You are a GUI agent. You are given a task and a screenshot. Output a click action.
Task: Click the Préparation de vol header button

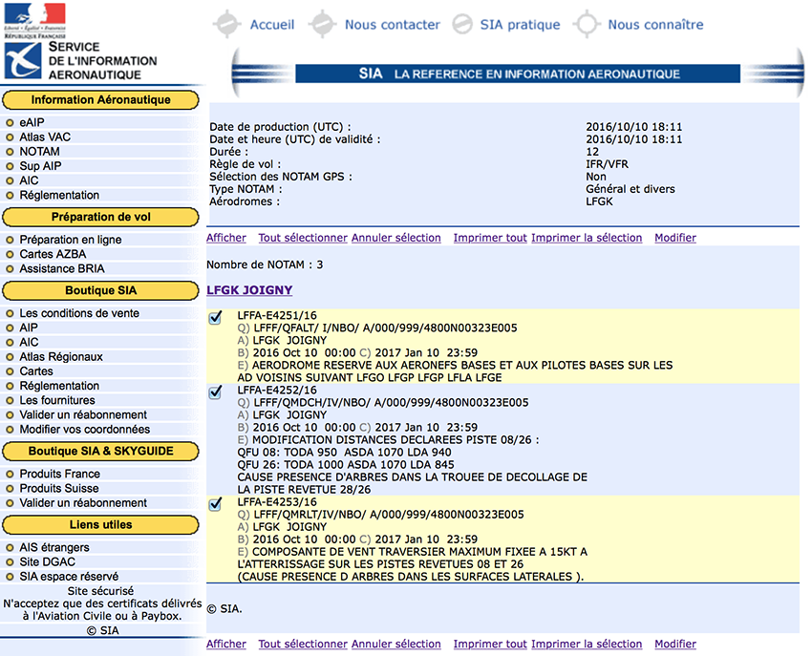(100, 217)
